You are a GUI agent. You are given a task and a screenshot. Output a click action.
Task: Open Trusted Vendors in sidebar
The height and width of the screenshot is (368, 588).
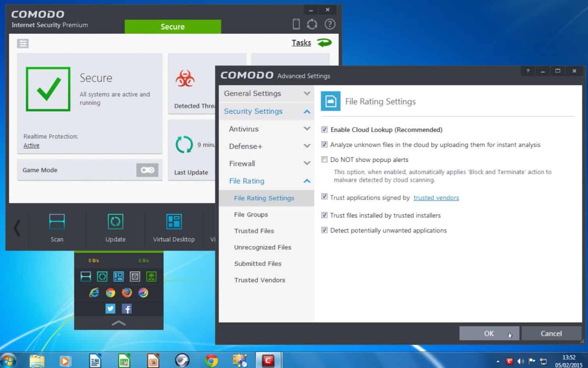tap(266, 280)
